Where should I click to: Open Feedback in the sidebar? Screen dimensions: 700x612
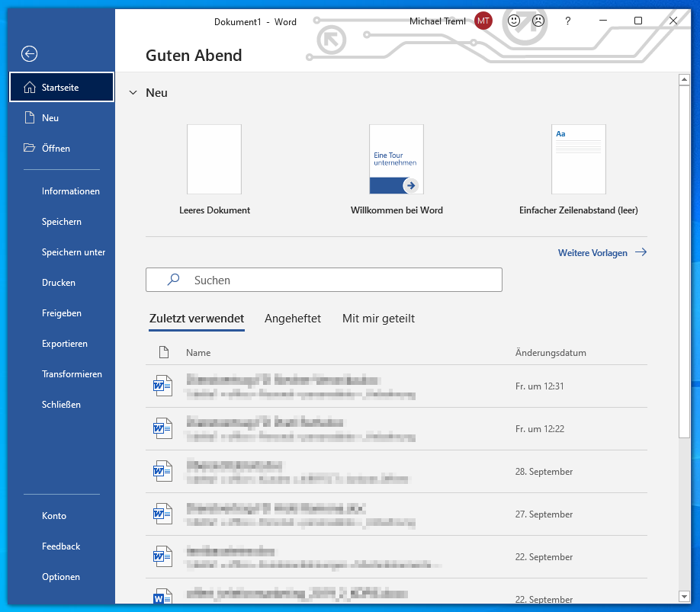tap(62, 546)
